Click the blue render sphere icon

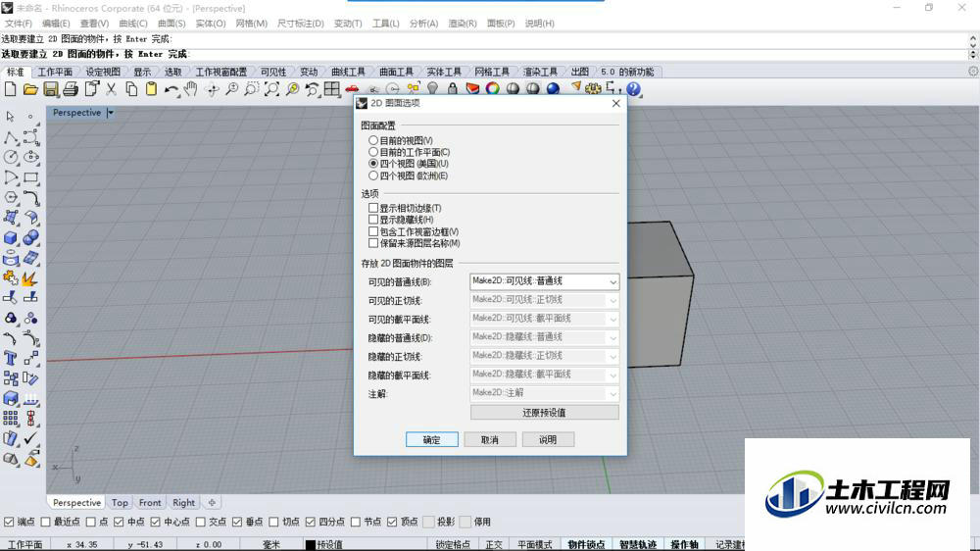553,89
